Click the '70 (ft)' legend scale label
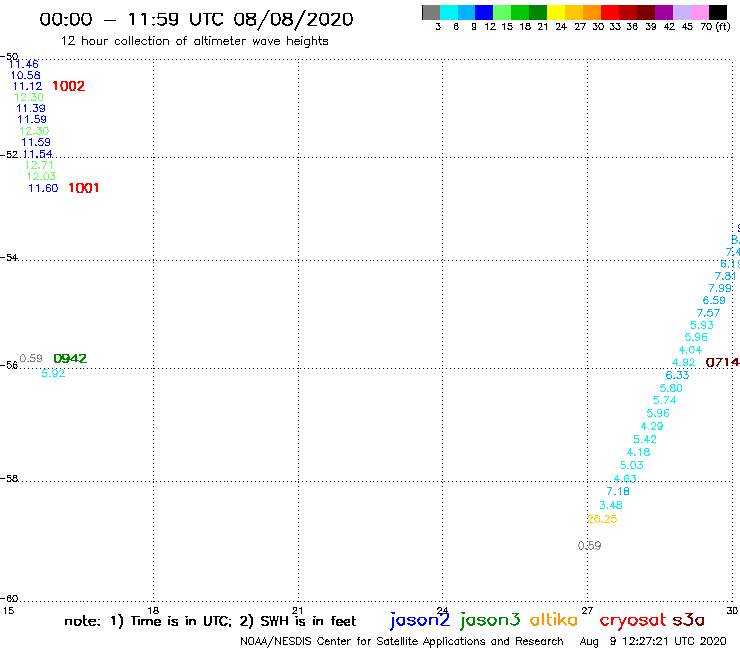The image size is (740, 650). click(x=715, y=26)
